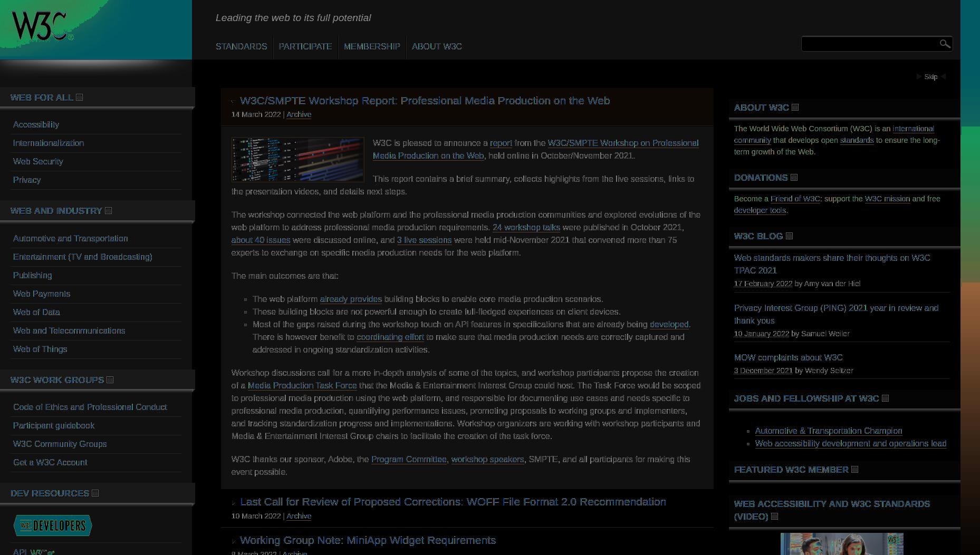Collapse Jobs and Fellowship at W3C section
This screenshot has width=980, height=555.
point(885,398)
